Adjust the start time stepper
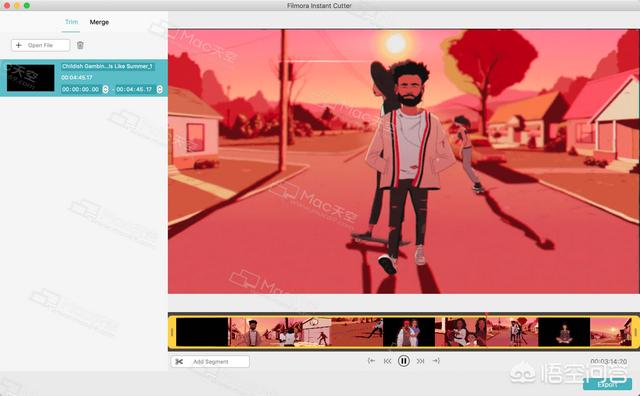This screenshot has width=640, height=396. click(105, 89)
